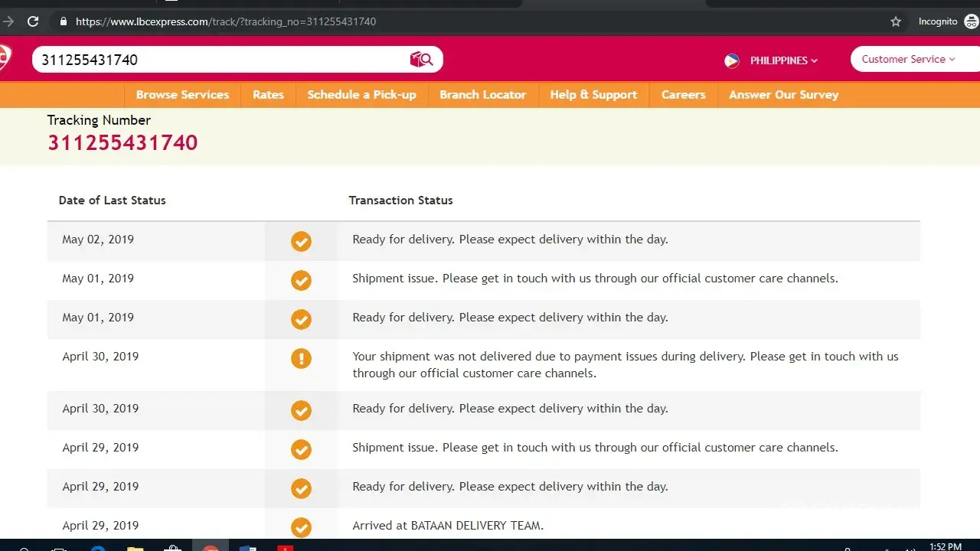
Task: Open the Browse Services menu
Action: (182, 95)
